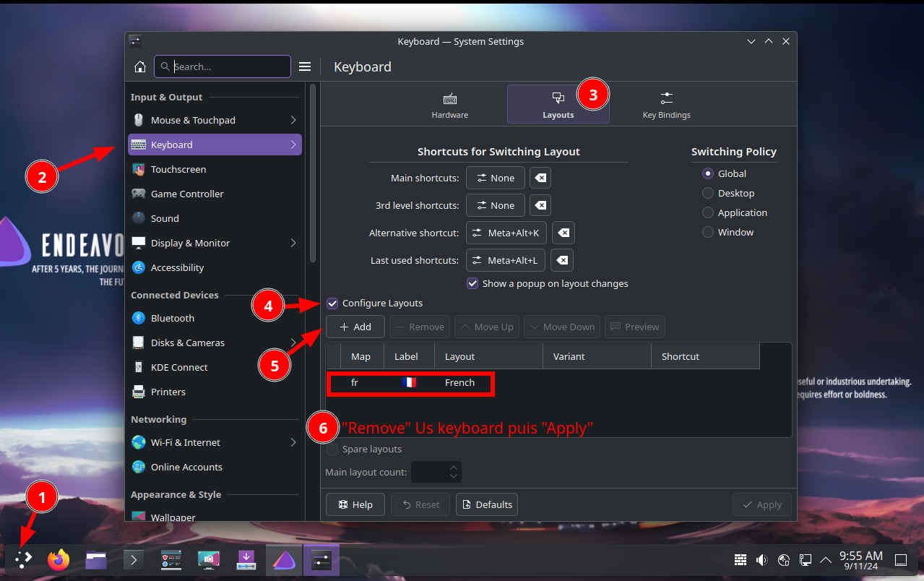The width and height of the screenshot is (924, 581).
Task: Clear the Last used shortcuts binding
Action: tap(562, 260)
